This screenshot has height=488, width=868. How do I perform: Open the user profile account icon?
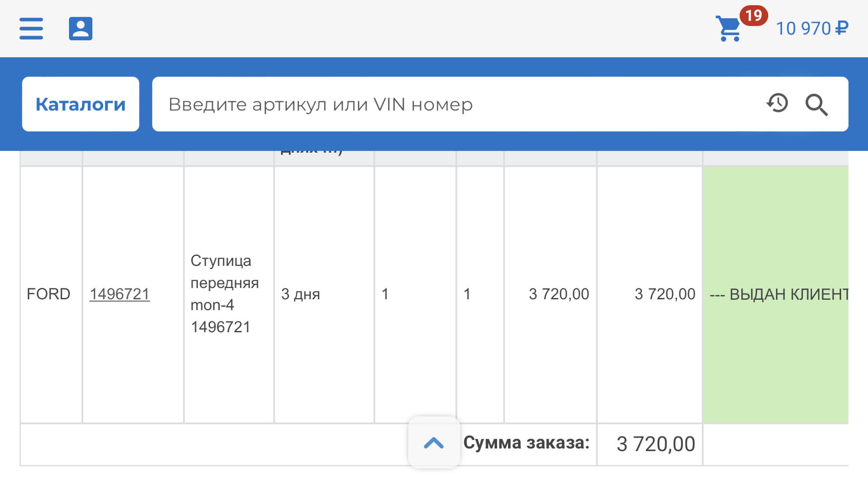pos(80,28)
